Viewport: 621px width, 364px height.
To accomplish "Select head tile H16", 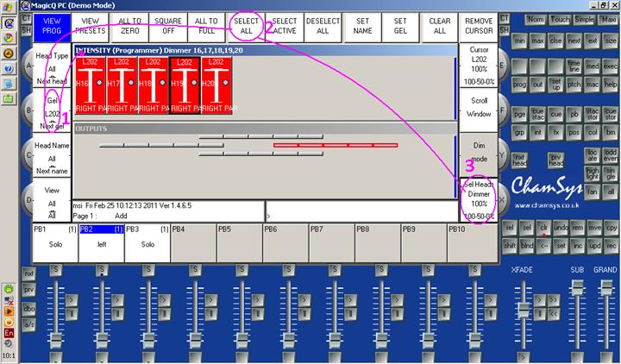I will [91, 85].
